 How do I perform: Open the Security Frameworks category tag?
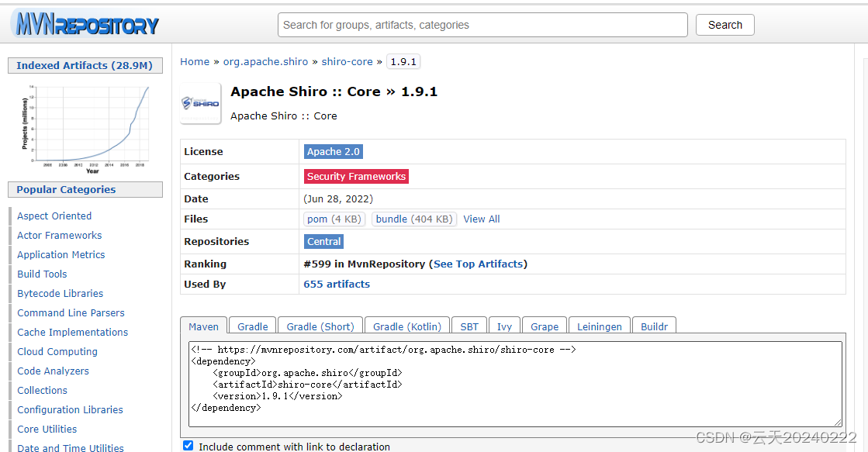356,177
